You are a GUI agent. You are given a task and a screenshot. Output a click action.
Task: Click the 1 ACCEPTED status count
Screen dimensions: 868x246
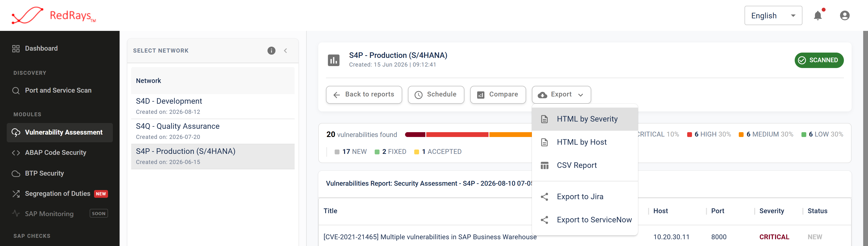click(x=438, y=152)
